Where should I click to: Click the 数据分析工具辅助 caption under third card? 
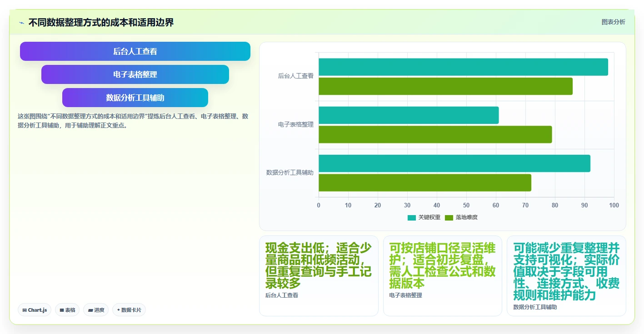pos(535,307)
